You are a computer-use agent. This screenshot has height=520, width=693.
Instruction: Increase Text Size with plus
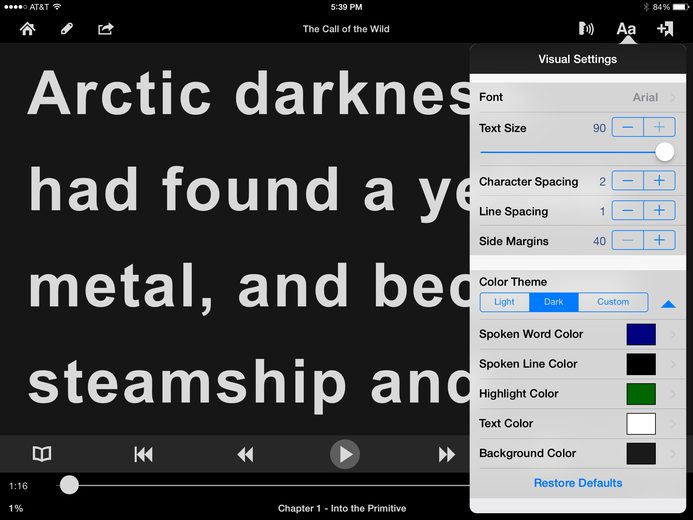click(x=659, y=127)
